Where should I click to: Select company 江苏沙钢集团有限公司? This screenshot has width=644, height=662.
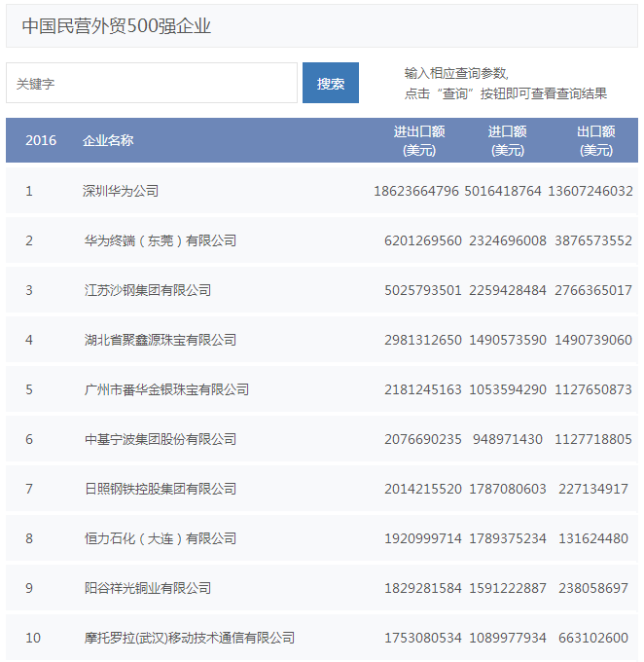pos(148,290)
